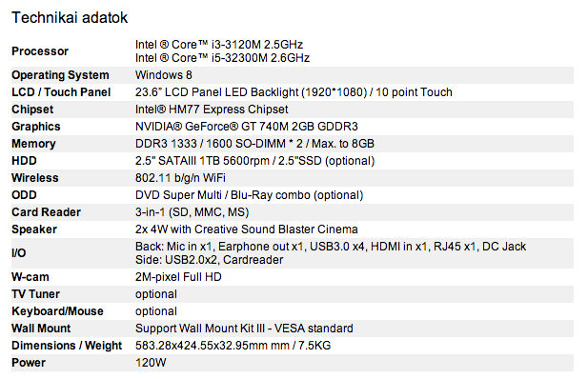
Task: Click the I/O Back ports description line
Action: tap(331, 247)
